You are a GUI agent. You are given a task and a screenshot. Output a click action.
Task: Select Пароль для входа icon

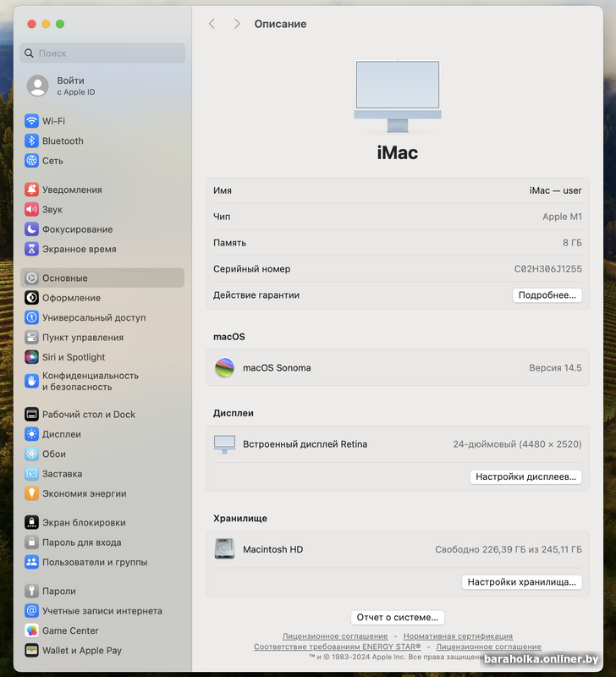(x=31, y=542)
